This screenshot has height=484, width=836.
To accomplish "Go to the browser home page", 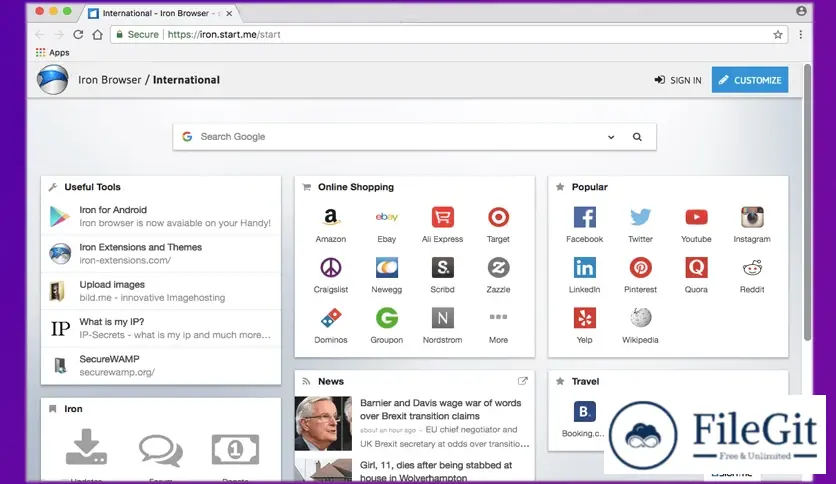I will 98,35.
